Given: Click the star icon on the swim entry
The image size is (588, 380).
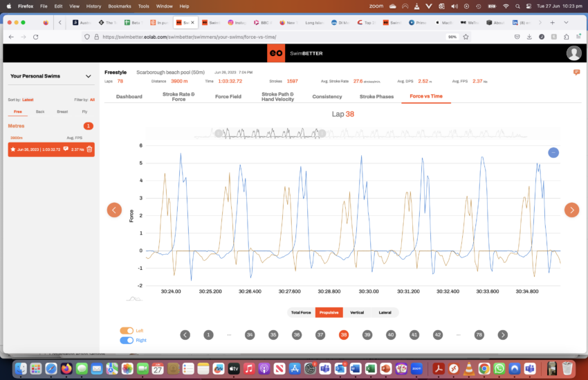Looking at the screenshot, I should tap(12, 149).
